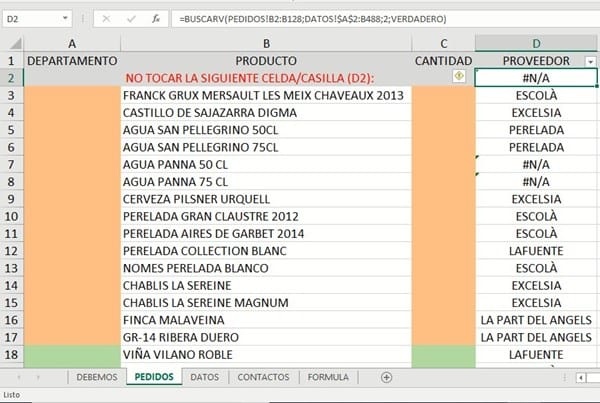Select AGUA SAN PELLEGRINO 75CL cell
The width and height of the screenshot is (600, 403).
click(x=266, y=147)
